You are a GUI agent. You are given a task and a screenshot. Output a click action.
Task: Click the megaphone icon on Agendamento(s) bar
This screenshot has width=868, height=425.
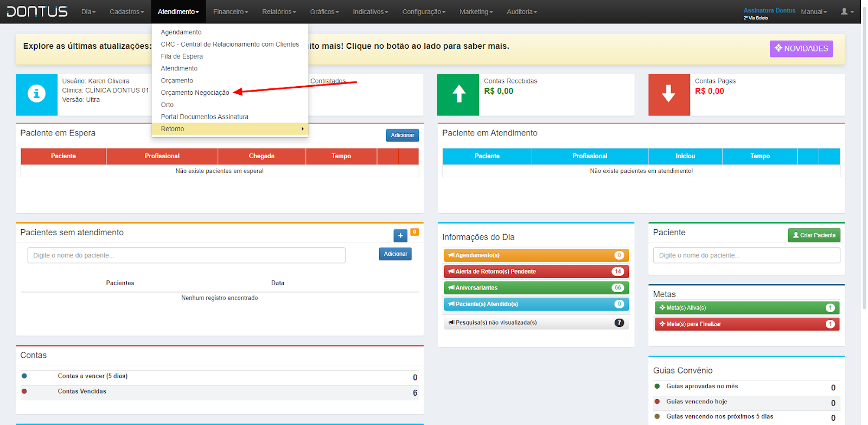(451, 255)
